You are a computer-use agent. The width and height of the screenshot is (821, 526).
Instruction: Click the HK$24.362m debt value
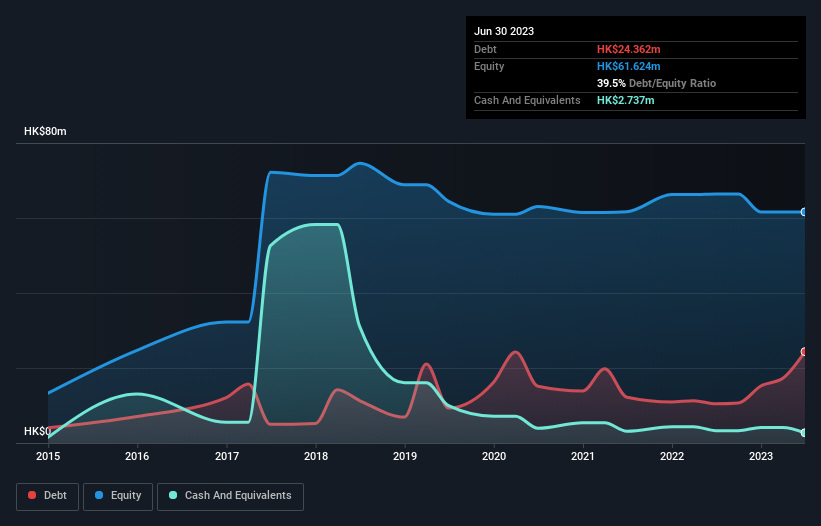click(x=628, y=49)
